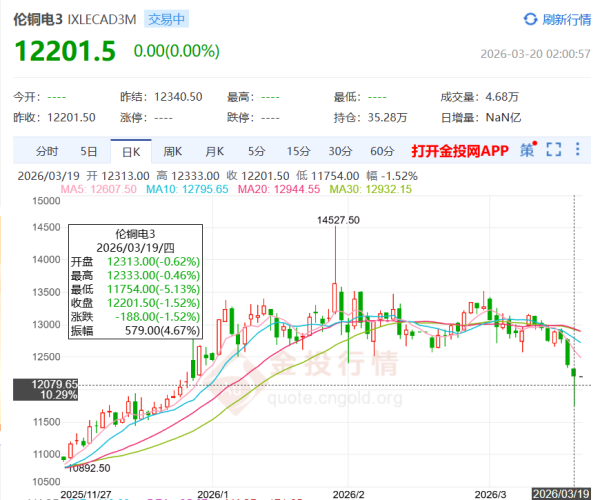Screen dimensions: 600x500
Task: Click the 交易中 status badge
Action: (166, 19)
